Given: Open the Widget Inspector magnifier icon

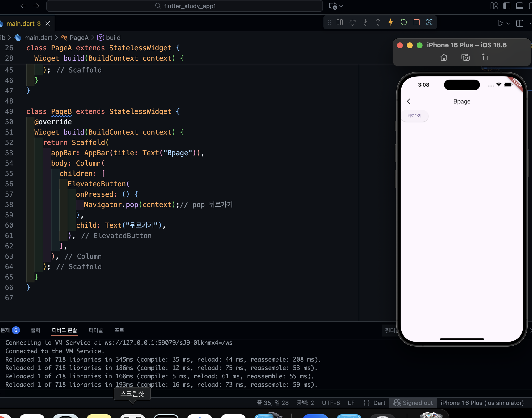Looking at the screenshot, I should [x=429, y=22].
